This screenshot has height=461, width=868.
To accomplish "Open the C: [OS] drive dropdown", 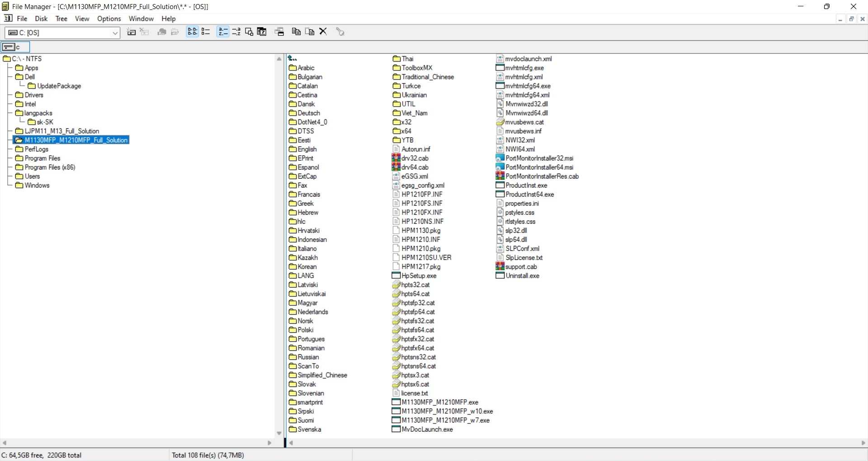I will pos(115,33).
